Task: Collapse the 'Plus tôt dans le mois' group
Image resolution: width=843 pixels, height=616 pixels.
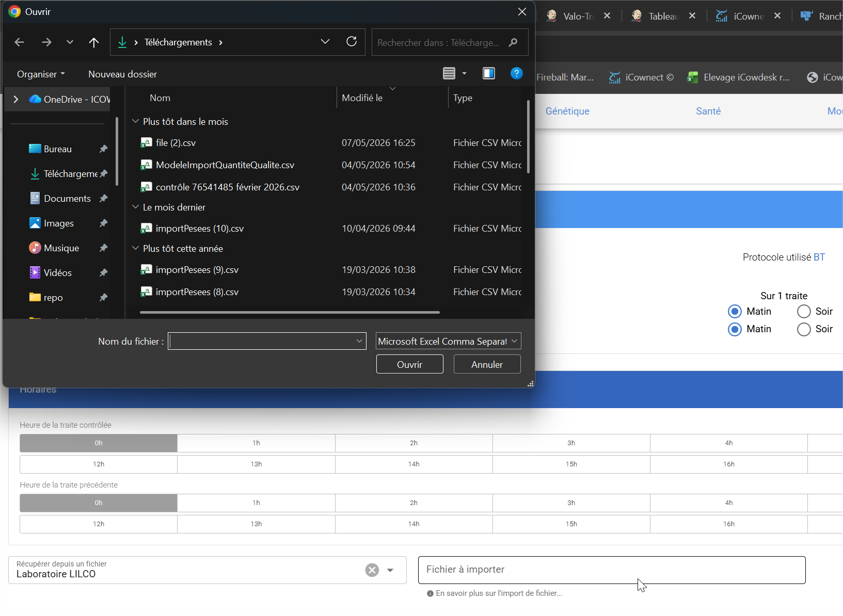Action: pos(136,121)
